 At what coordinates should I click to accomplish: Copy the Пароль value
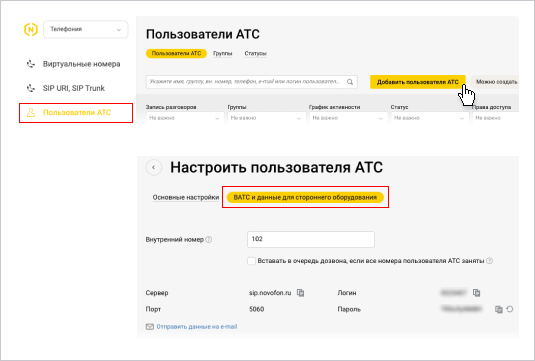[498, 309]
